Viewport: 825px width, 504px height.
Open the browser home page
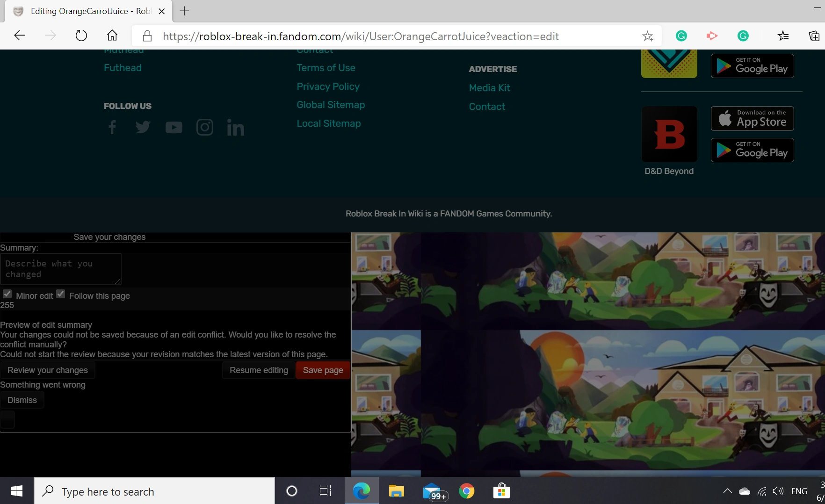click(112, 36)
